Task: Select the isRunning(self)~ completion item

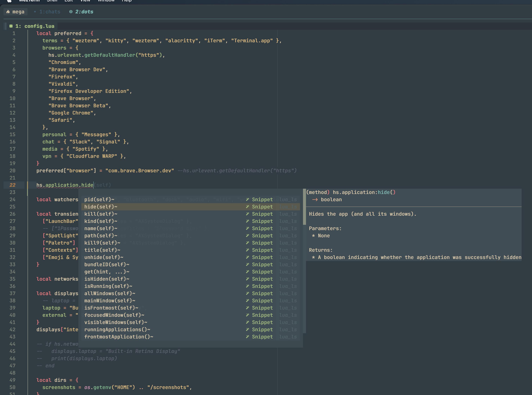Action: (191, 286)
